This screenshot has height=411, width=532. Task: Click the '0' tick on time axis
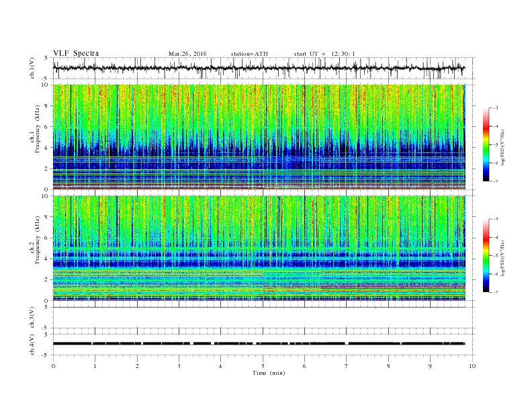click(x=53, y=366)
